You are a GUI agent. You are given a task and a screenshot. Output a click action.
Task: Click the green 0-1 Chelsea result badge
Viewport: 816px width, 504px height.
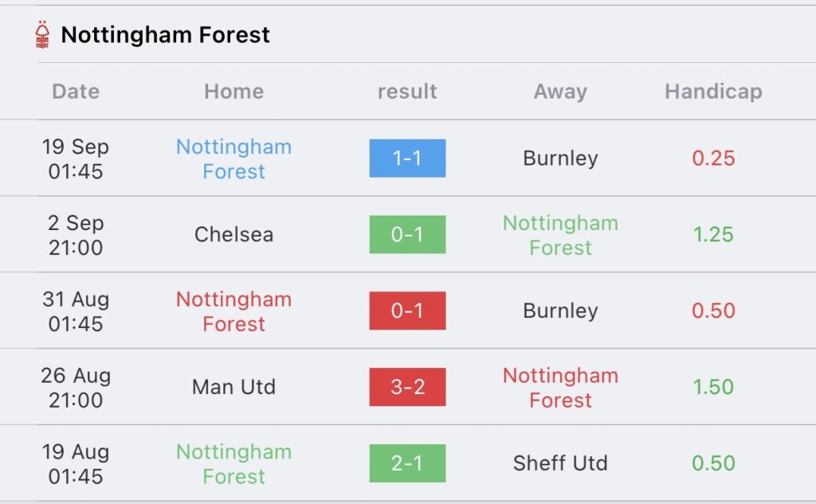click(407, 235)
